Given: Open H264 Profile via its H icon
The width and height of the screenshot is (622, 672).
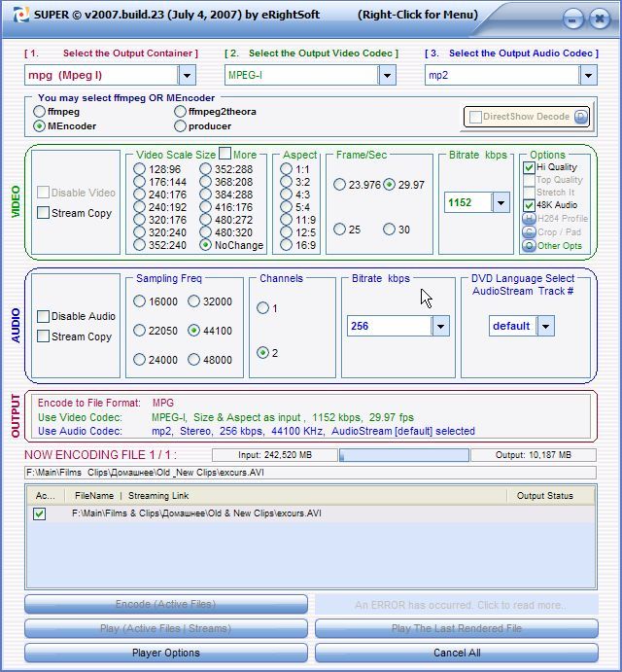Looking at the screenshot, I should (x=529, y=219).
